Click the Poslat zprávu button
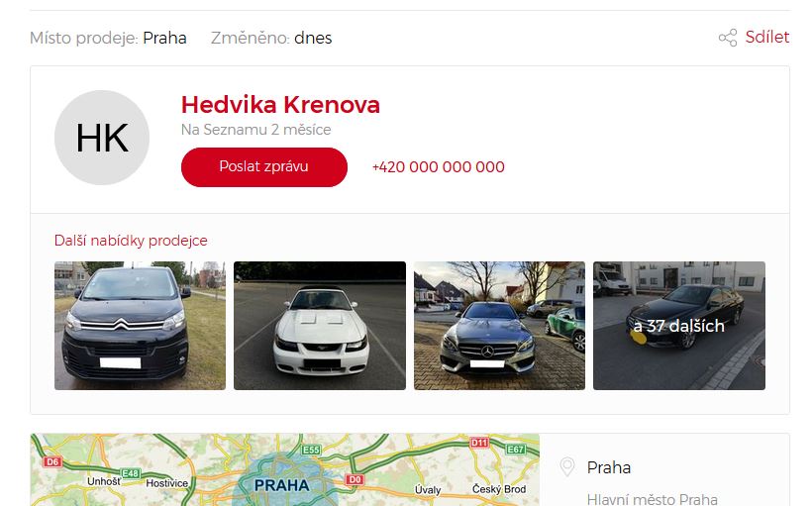Image resolution: width=812 pixels, height=506 pixels. 264,167
